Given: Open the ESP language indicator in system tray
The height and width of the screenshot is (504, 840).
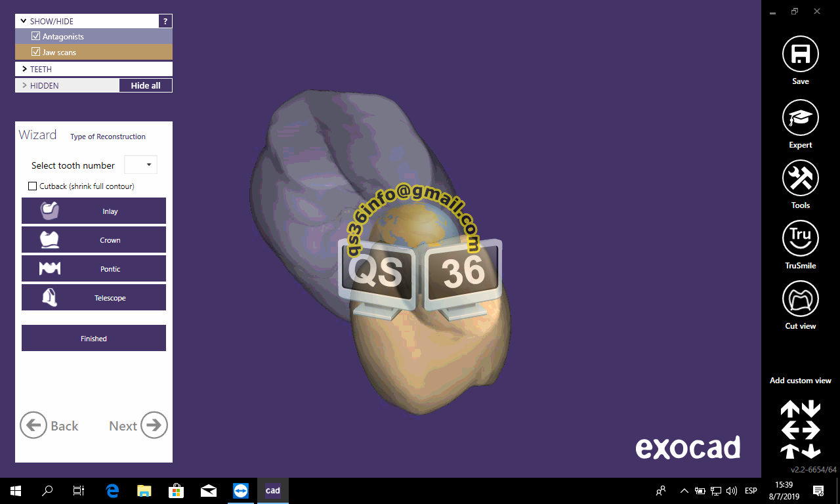Looking at the screenshot, I should pos(750,490).
